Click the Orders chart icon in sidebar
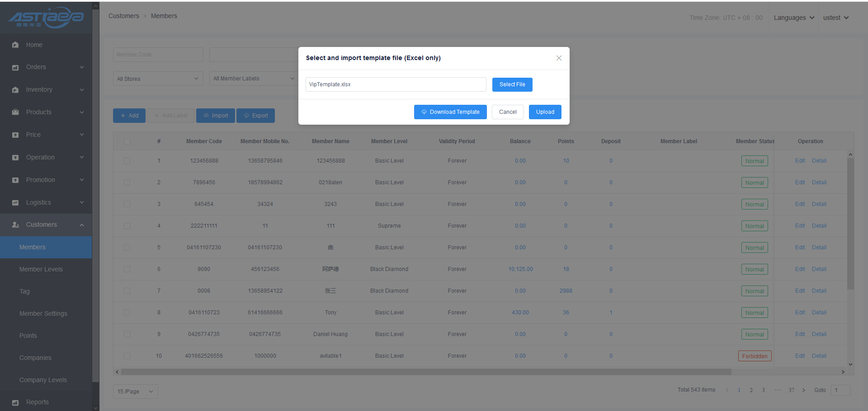This screenshot has height=411, width=868. pos(15,67)
